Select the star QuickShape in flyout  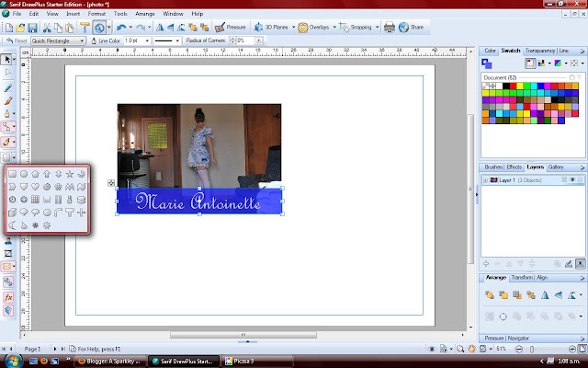pyautogui.click(x=70, y=174)
